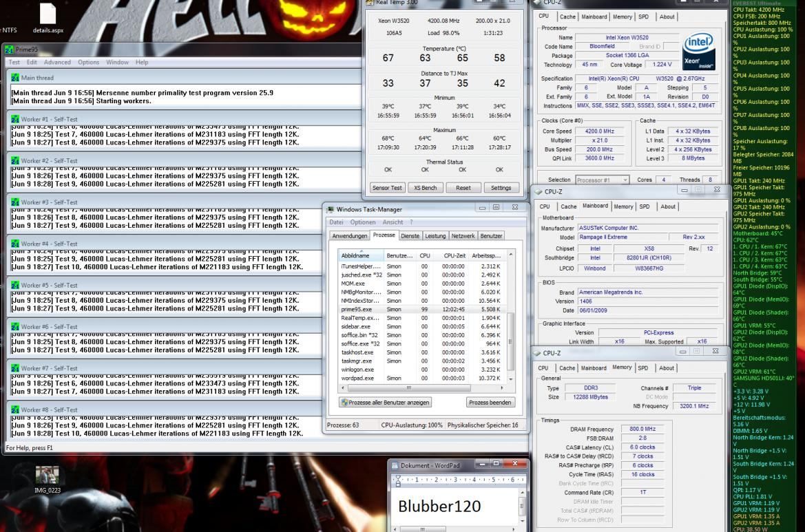Click the process list vertical scrollbar thumb
The image size is (805, 532).
point(510,341)
